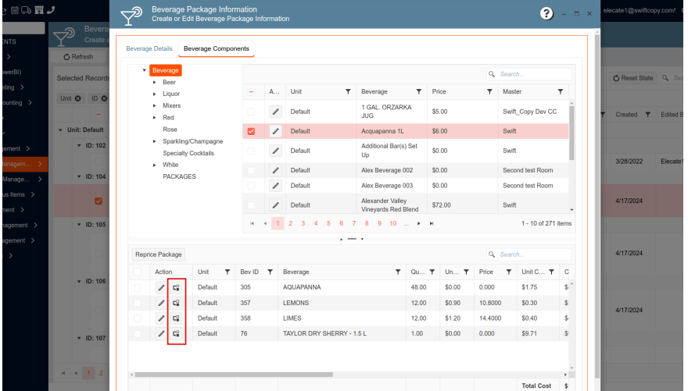Edit the Alex Beverage 002 row
Screen dimensions: 688x391
click(275, 170)
